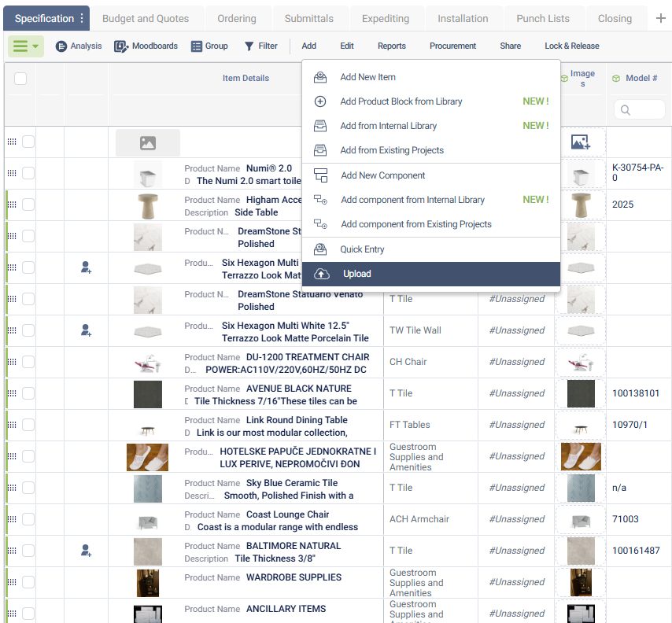Open the Procurement section
The image size is (672, 623).
pyautogui.click(x=452, y=46)
